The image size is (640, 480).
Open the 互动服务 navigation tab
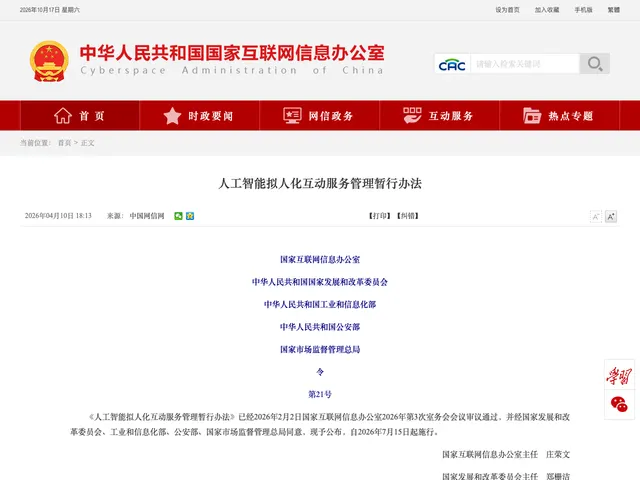440,116
